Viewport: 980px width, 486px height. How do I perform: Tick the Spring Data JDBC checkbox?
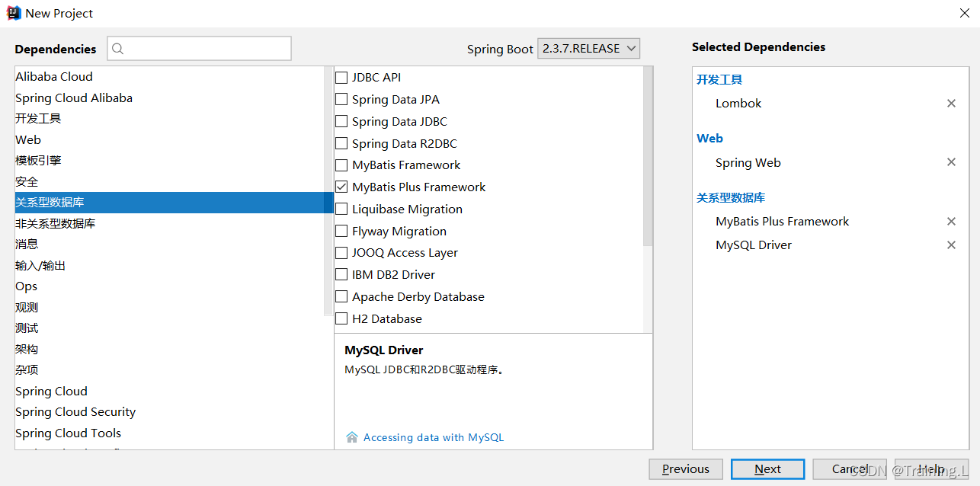[341, 122]
